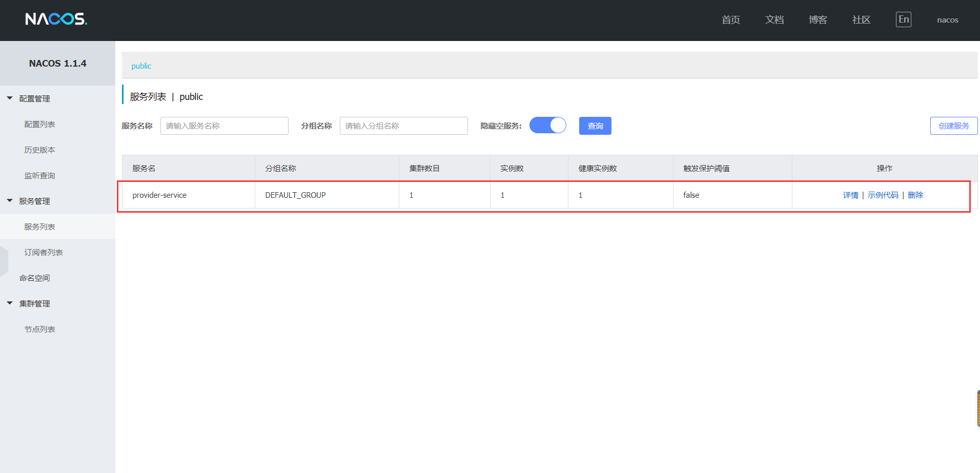Open 配置列表 in the sidebar
The image size is (980, 473).
pos(39,124)
